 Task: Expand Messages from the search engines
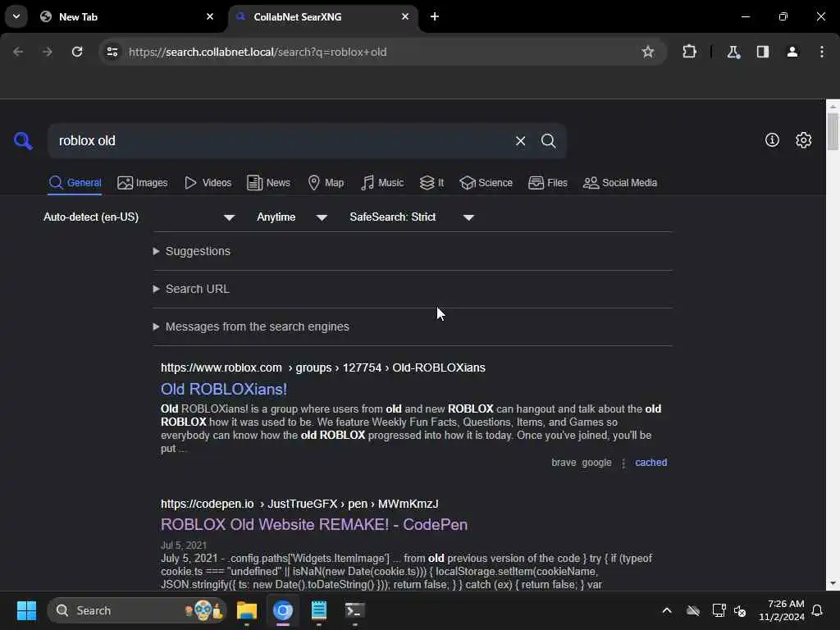[x=251, y=326]
